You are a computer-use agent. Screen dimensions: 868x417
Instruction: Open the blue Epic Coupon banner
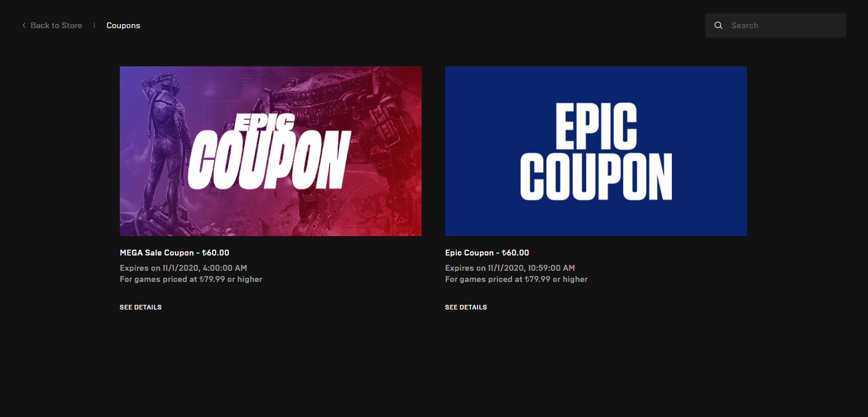pos(596,151)
